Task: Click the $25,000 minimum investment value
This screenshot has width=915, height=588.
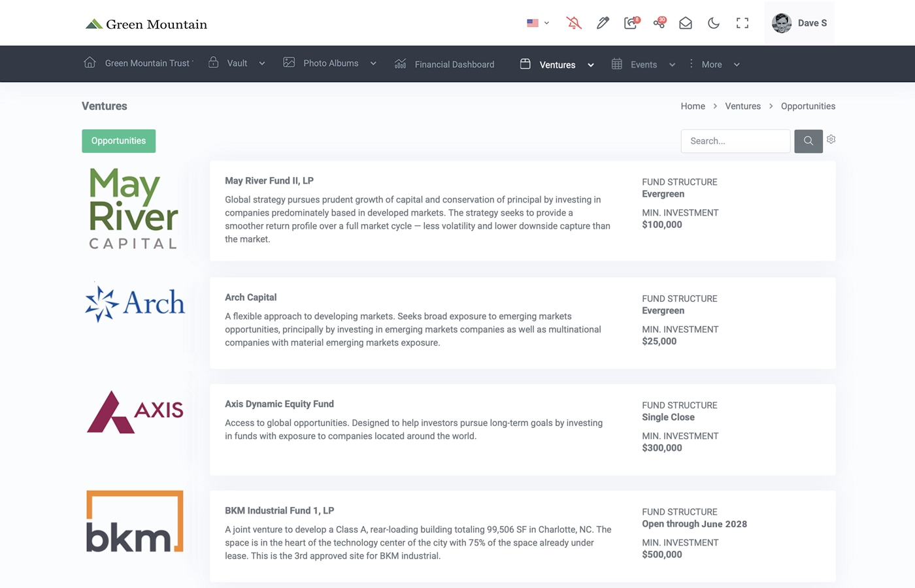Action: (x=659, y=341)
